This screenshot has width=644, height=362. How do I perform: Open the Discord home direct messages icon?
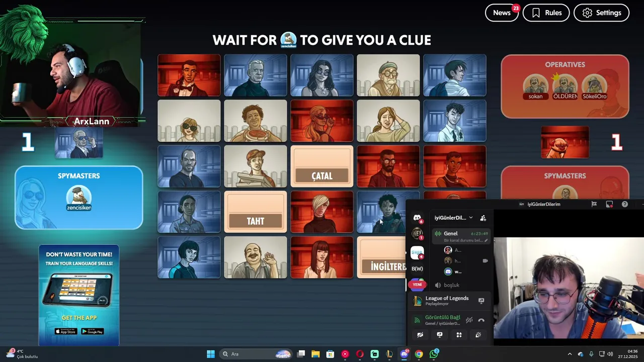tap(417, 218)
